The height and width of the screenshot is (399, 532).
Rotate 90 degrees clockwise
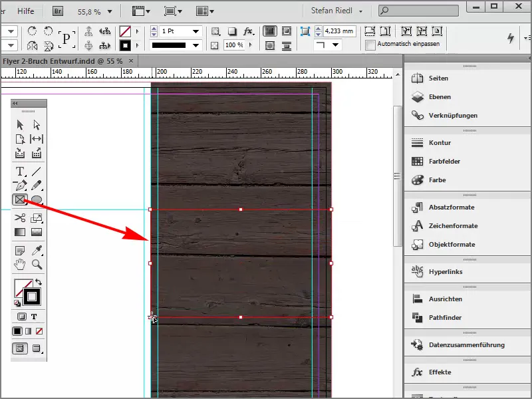click(32, 31)
